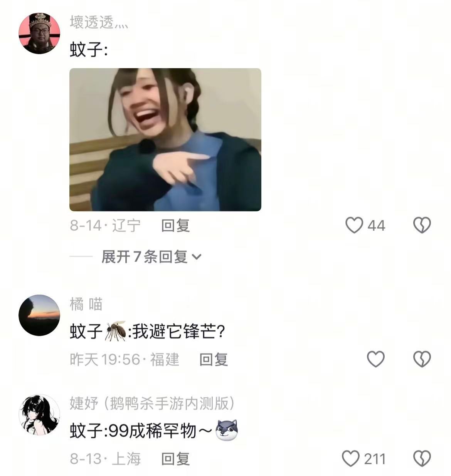Reply to the 辽宁 comment from 8-14
451x476 pixels.
[x=175, y=225]
